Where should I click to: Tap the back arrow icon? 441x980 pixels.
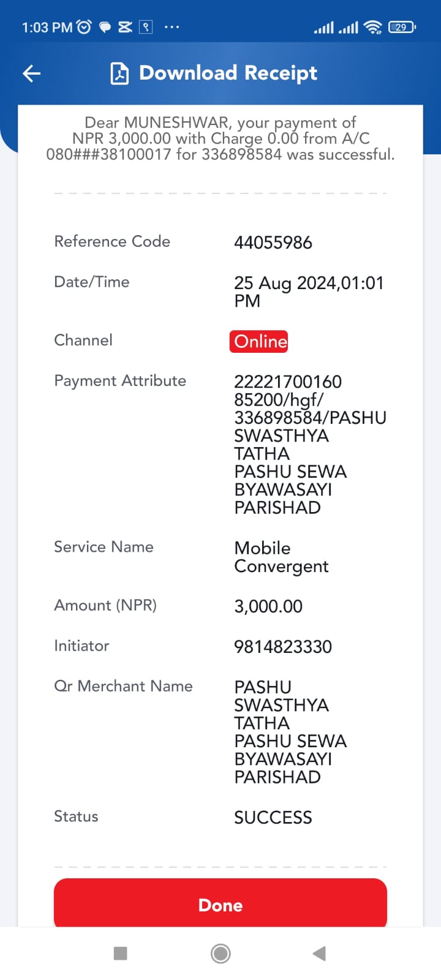(x=31, y=73)
